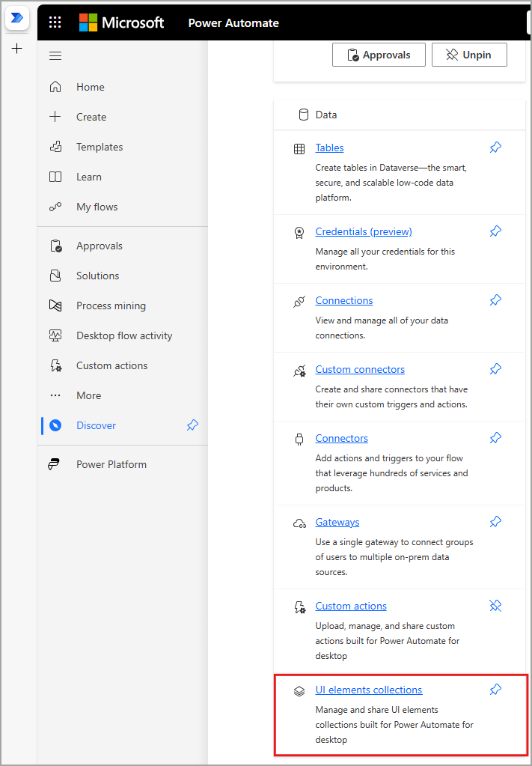
Task: Click the Credentials badge icon
Action: [301, 231]
